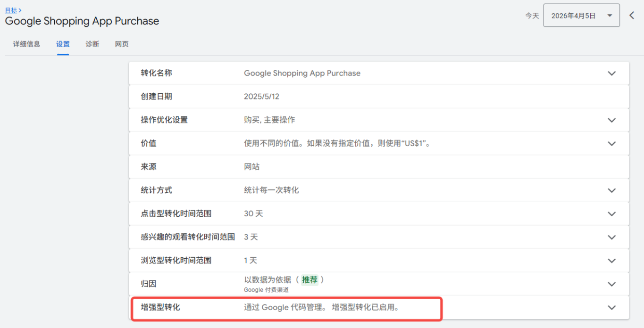Expand the 操作优化设置 row

pyautogui.click(x=611, y=120)
